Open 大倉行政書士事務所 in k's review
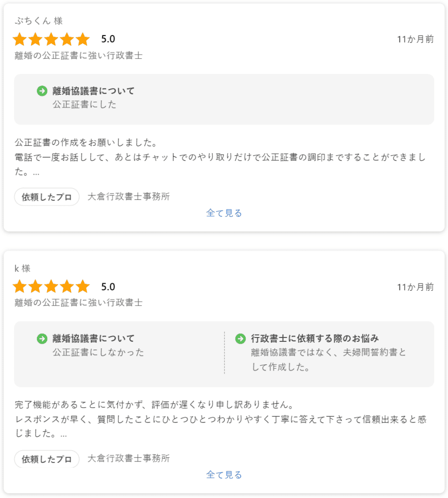The width and height of the screenshot is (448, 498). 128,459
